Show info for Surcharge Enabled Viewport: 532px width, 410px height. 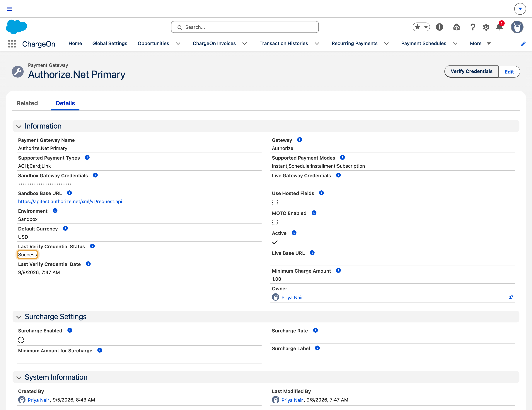pos(70,330)
